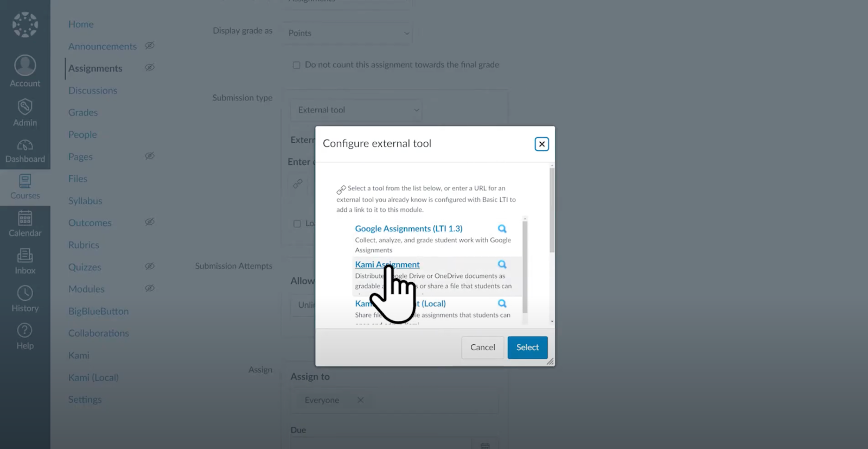Screen dimensions: 868x449
Task: Click the hidden-eye icon beside Modules
Action: pyautogui.click(x=150, y=288)
